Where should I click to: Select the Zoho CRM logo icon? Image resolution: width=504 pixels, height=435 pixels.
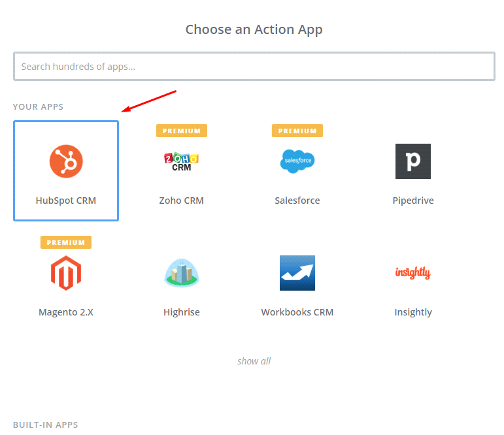[x=181, y=161]
